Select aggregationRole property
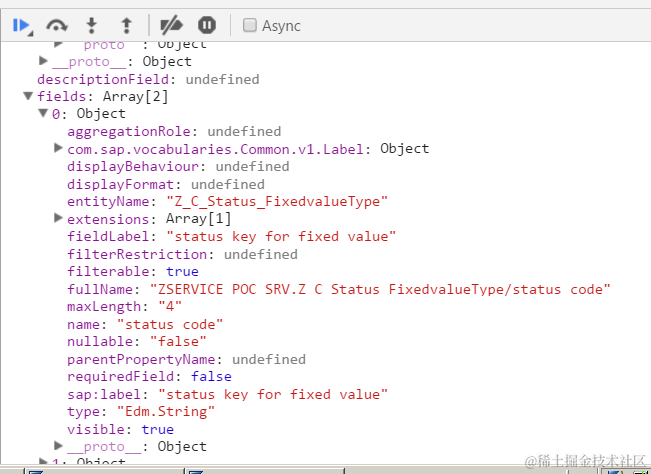 coord(129,132)
